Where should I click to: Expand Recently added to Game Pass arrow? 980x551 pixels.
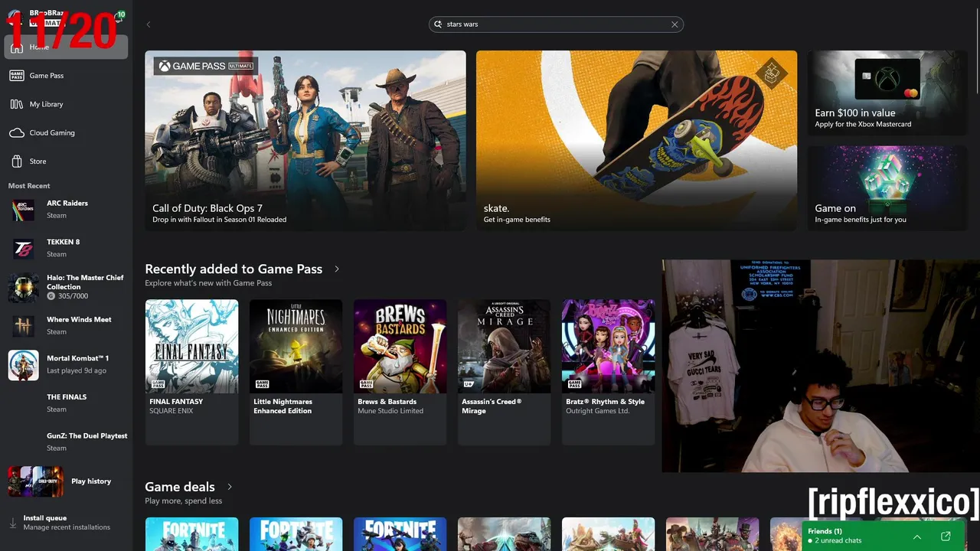pyautogui.click(x=337, y=269)
